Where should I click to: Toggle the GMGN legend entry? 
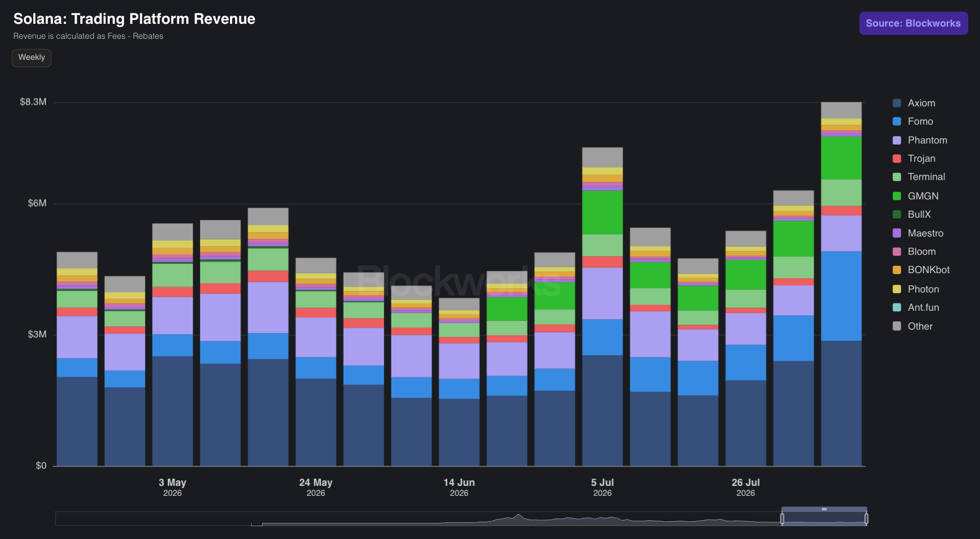[916, 196]
